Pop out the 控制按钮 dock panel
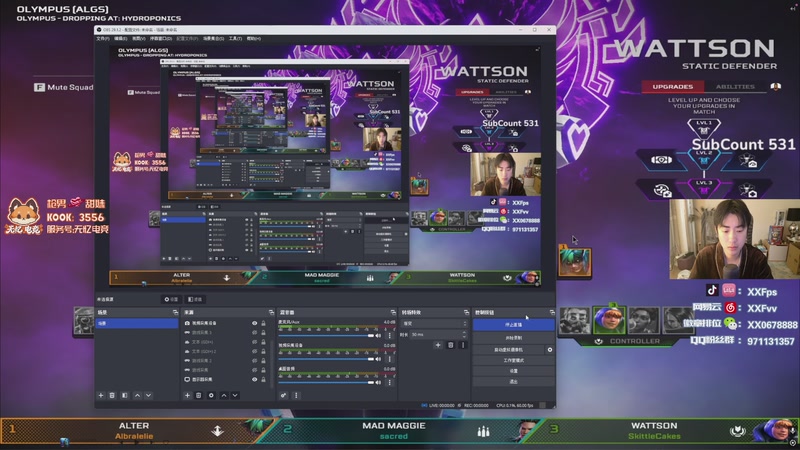This screenshot has height=450, width=800. [552, 312]
